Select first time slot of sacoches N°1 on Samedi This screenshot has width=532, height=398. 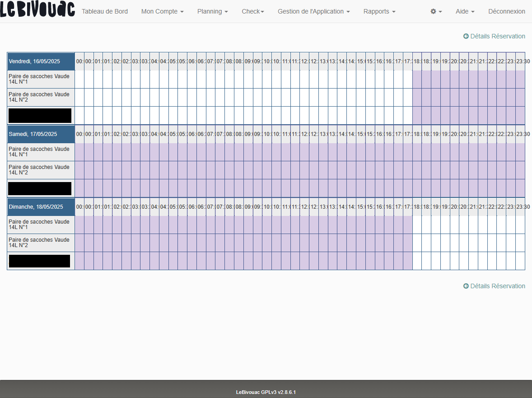(79, 152)
